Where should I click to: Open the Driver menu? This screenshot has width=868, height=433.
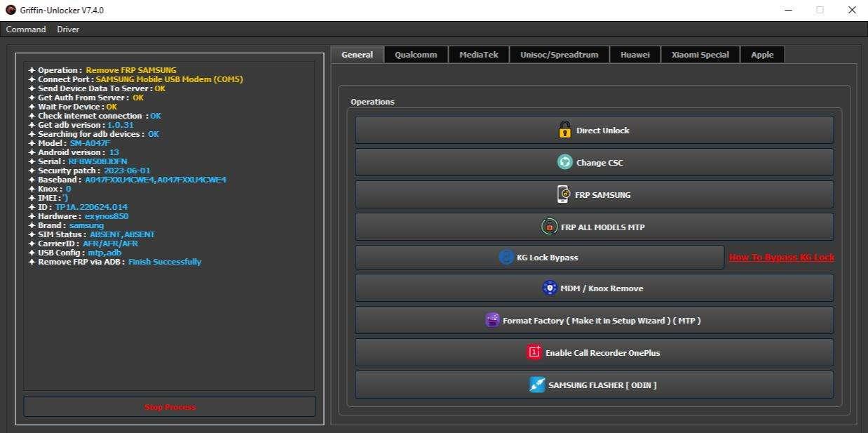coord(68,29)
